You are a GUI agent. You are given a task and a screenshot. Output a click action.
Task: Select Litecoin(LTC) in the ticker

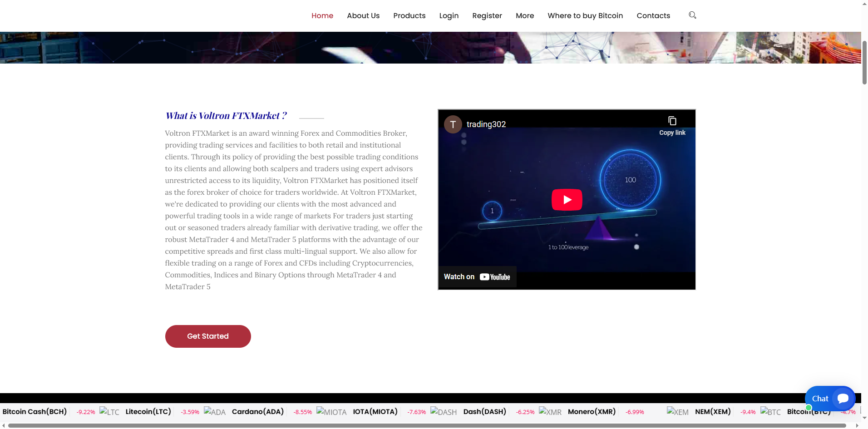tap(148, 412)
